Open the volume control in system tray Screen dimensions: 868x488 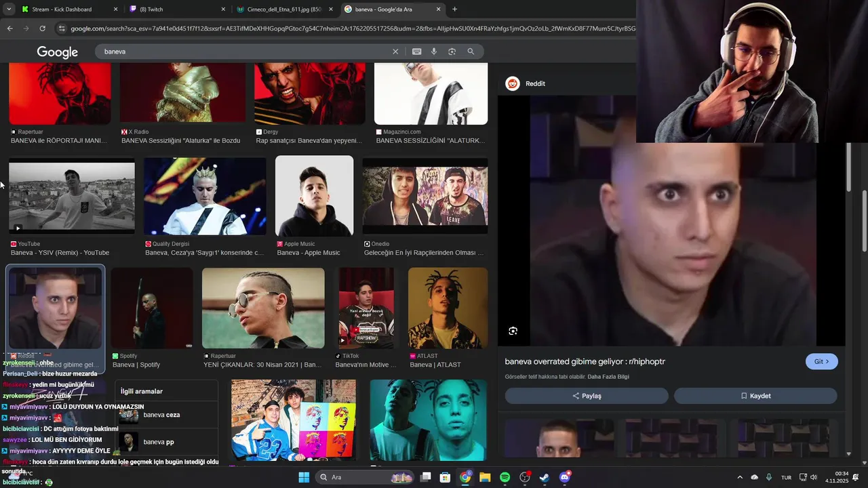(x=814, y=477)
